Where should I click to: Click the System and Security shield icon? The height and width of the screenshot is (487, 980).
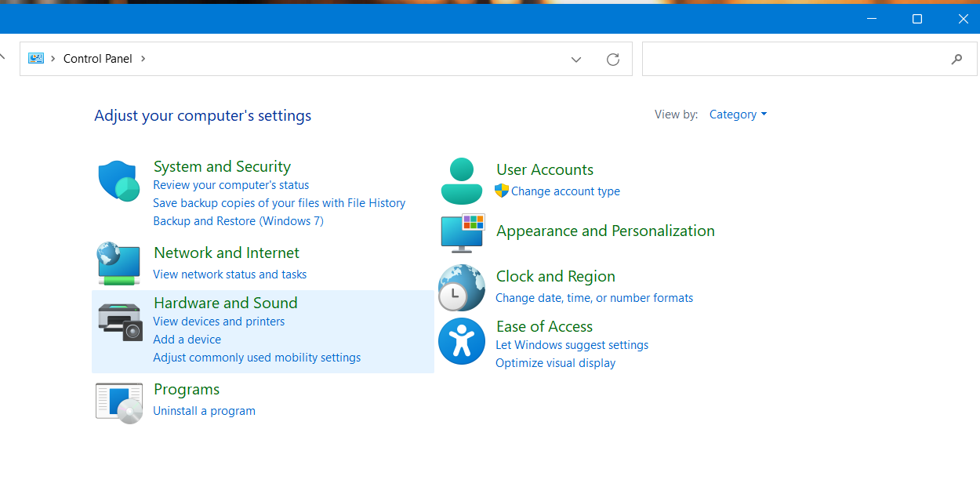119,181
